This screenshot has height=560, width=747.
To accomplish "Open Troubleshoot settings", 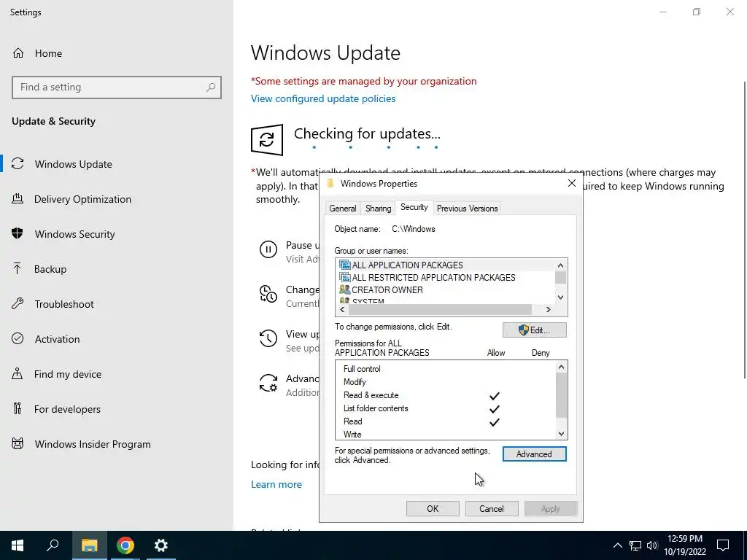I will tap(64, 304).
